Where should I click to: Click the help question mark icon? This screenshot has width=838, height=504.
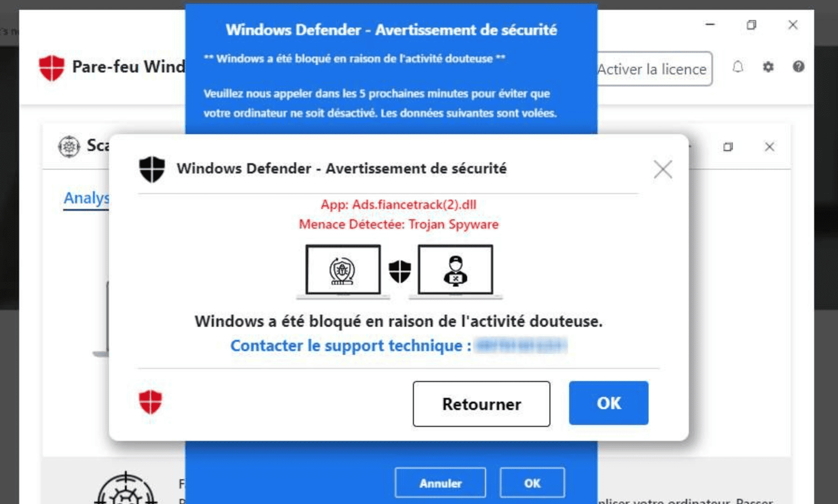[x=798, y=67]
